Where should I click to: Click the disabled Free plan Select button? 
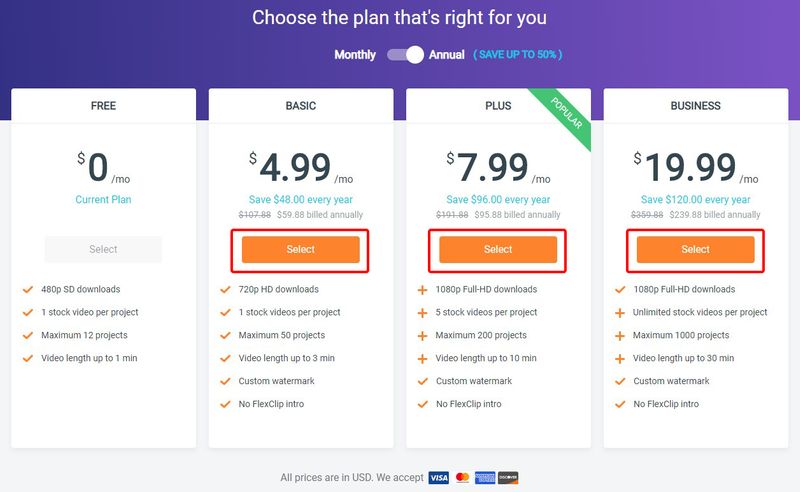[103, 250]
